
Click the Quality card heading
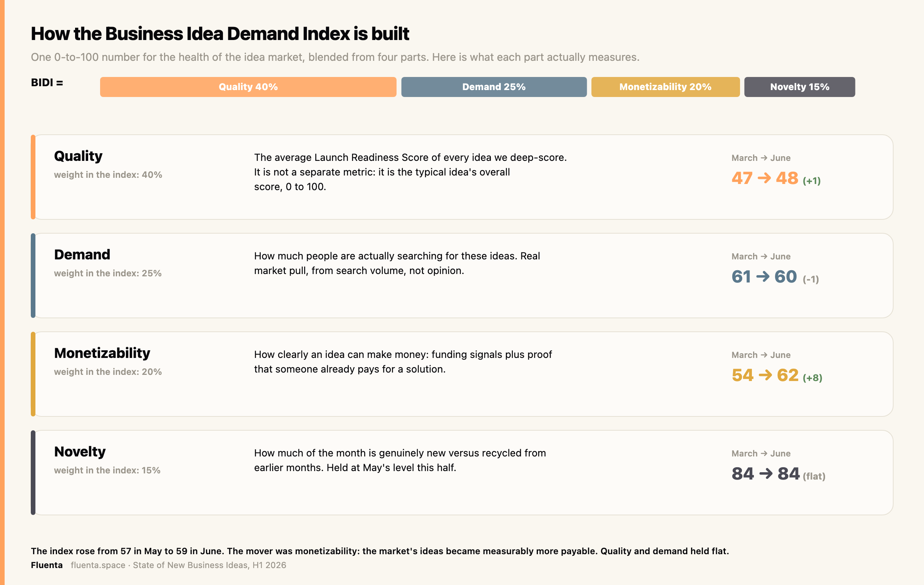(78, 156)
